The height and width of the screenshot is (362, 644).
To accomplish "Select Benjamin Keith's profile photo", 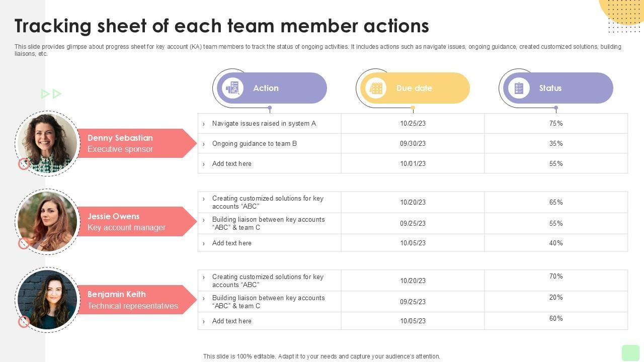I will coord(48,300).
